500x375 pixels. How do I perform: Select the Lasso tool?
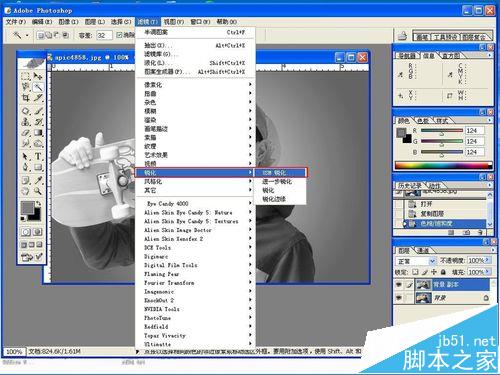26,87
